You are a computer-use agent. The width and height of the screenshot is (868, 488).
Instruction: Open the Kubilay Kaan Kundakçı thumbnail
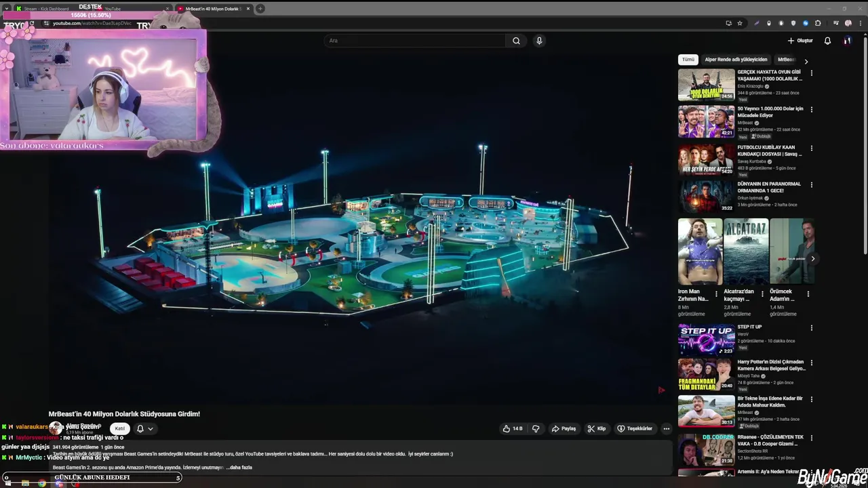(706, 160)
